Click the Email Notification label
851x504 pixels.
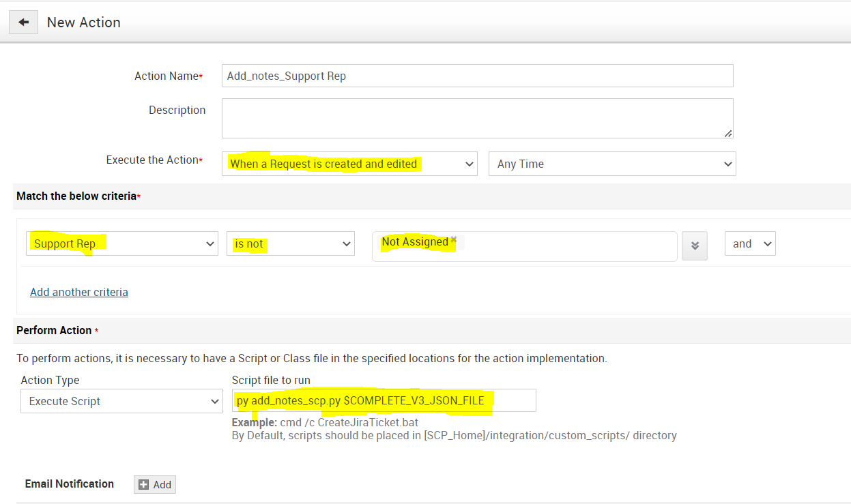(70, 484)
